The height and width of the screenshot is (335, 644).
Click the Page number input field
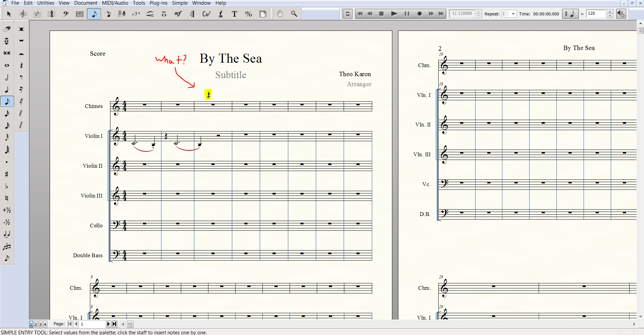coord(92,324)
